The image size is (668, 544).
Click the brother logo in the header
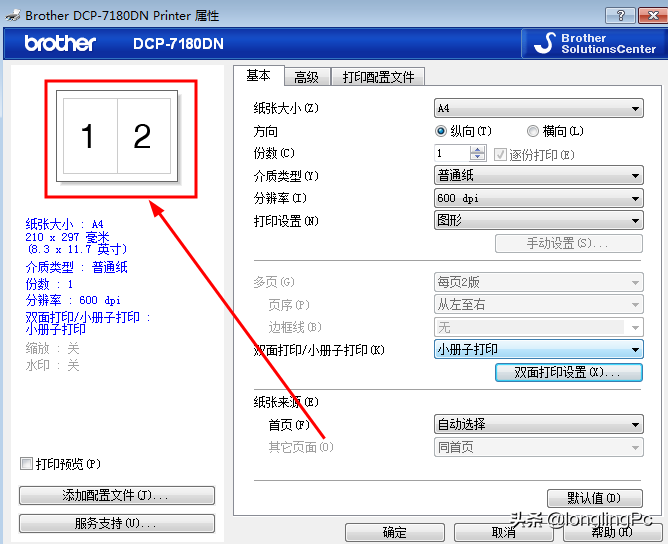pos(60,43)
